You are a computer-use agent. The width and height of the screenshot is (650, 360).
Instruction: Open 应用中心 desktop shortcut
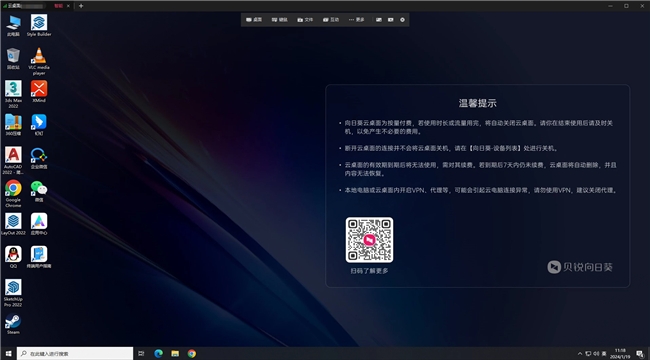(39, 224)
